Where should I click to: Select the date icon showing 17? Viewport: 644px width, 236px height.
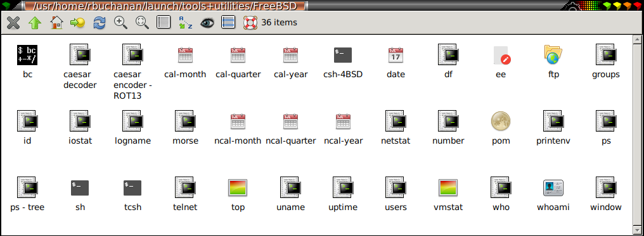[396, 55]
